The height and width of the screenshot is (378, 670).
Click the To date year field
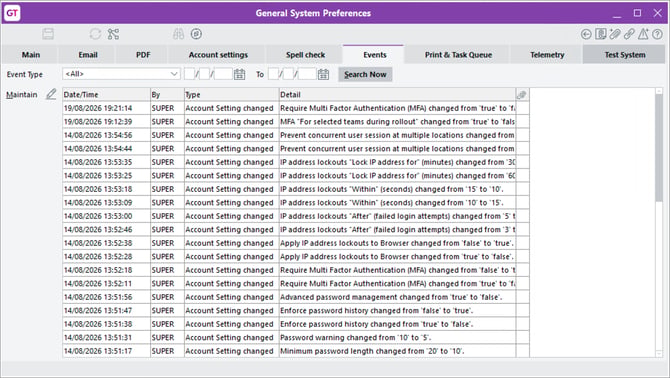(307, 74)
